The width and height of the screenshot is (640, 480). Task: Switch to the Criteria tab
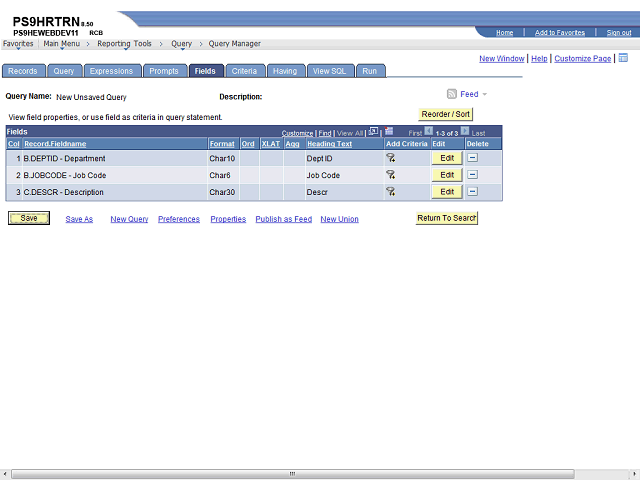244,71
